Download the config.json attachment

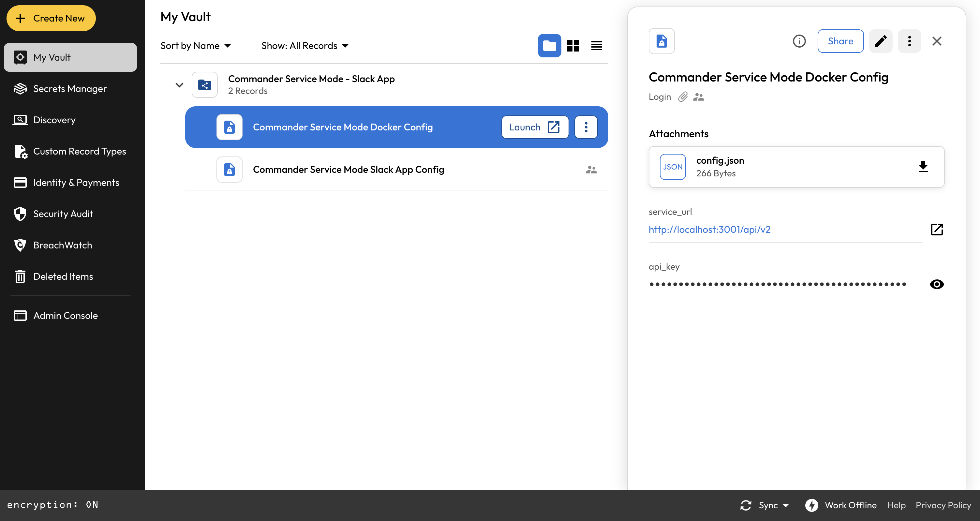point(923,167)
